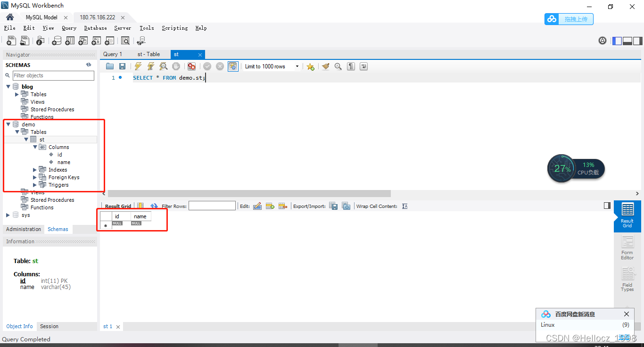
Task: Toggle the bottom output panel visibility
Action: coord(627,41)
